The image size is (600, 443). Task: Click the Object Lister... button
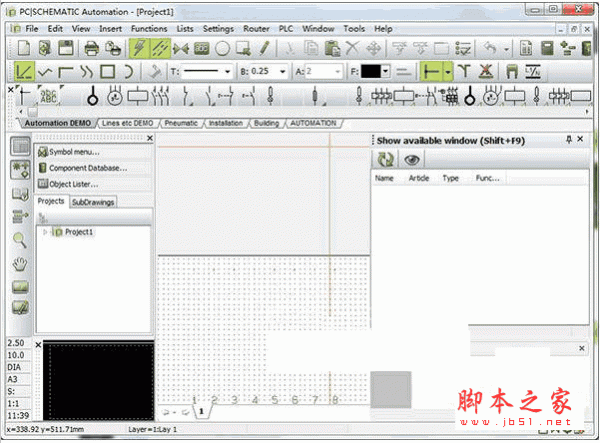tap(94, 184)
